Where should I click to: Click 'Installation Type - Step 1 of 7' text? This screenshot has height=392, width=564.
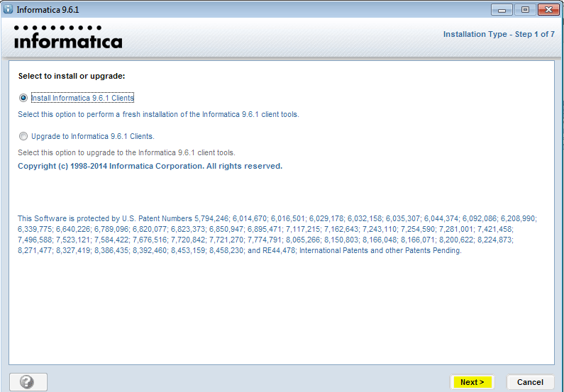point(499,34)
